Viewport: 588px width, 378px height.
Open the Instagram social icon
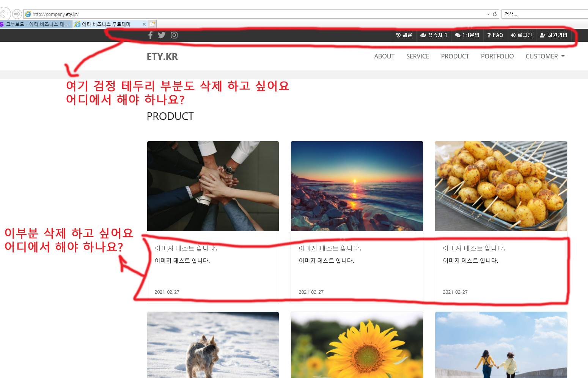[x=174, y=35]
